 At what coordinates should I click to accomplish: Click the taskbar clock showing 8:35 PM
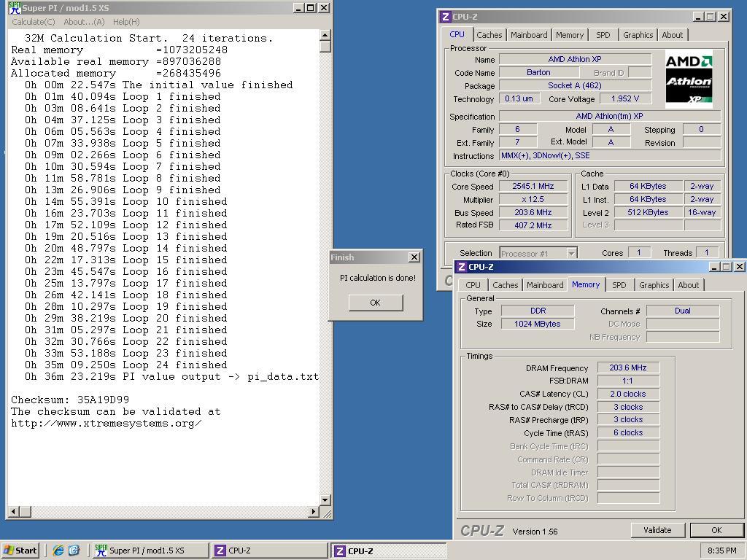(x=721, y=551)
